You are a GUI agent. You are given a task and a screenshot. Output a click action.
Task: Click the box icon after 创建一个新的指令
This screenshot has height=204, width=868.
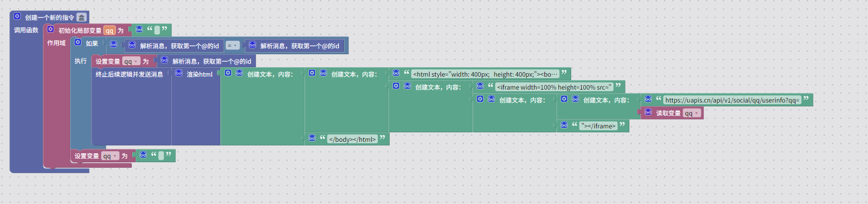pos(82,17)
